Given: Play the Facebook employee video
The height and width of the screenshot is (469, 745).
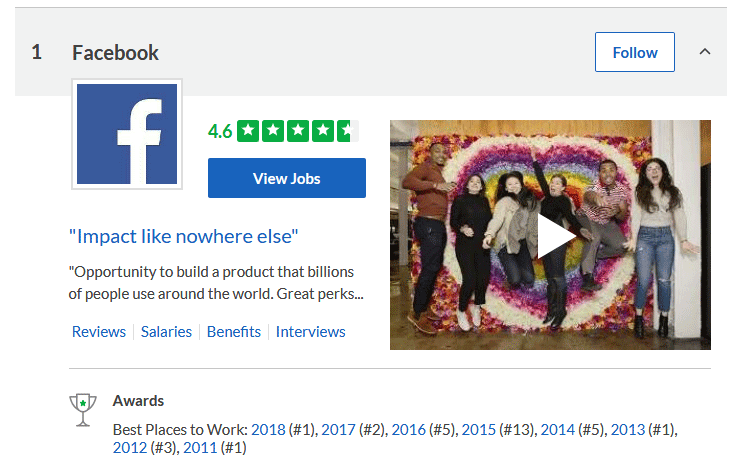Looking at the screenshot, I should click(x=550, y=235).
